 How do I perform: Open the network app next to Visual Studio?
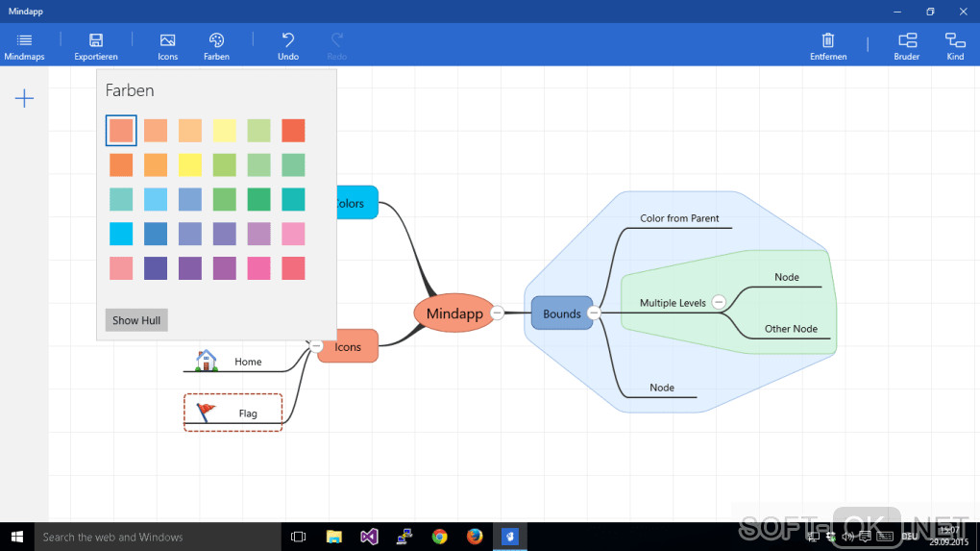point(404,537)
